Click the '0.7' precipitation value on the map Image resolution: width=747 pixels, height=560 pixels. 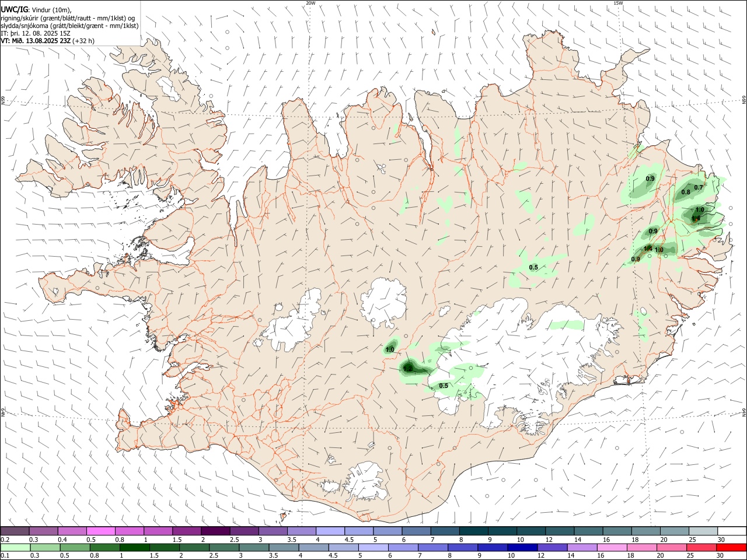[x=699, y=187]
